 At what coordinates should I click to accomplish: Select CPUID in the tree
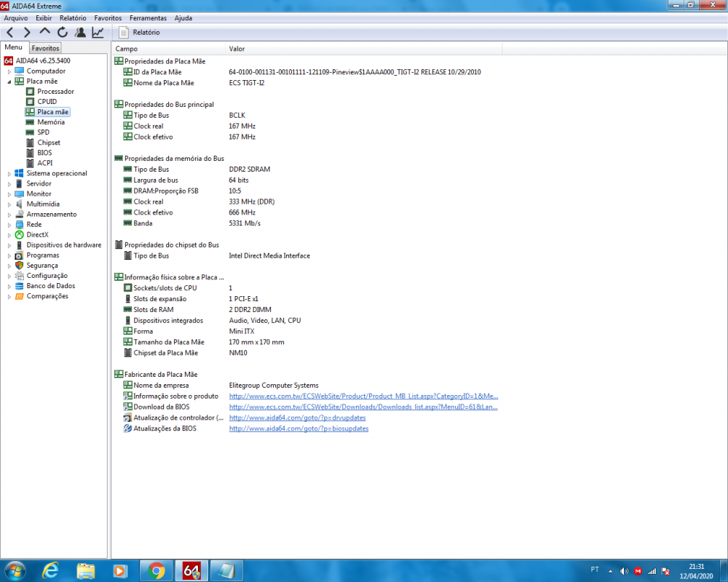tap(47, 102)
